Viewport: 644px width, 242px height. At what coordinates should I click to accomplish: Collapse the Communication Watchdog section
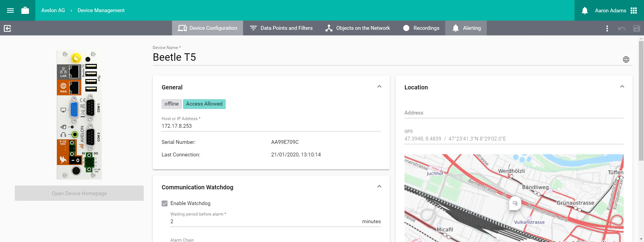[x=379, y=186]
